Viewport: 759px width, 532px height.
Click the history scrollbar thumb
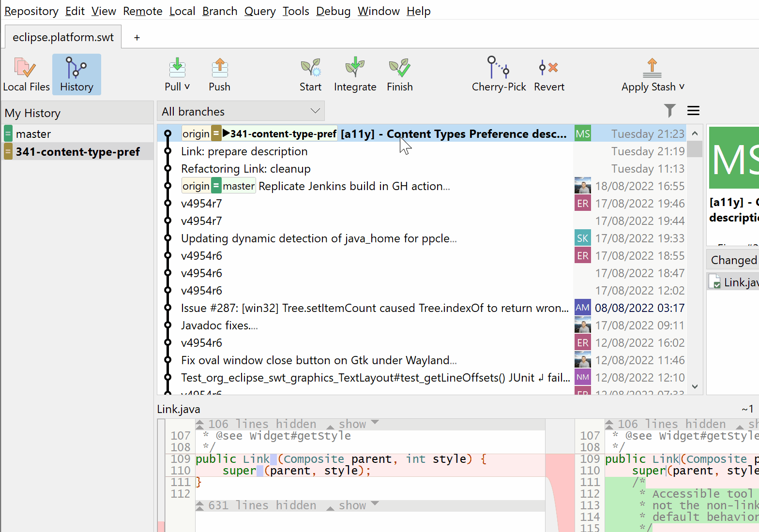695,149
